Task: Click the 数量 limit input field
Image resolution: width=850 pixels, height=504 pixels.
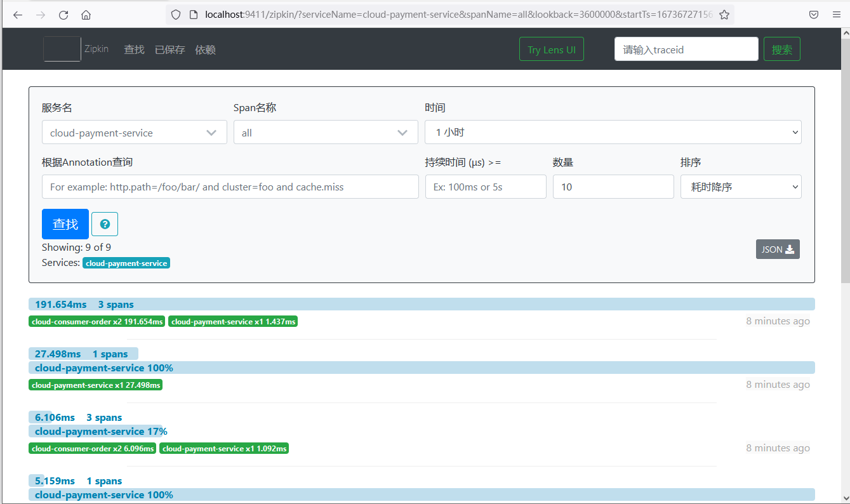Action: (613, 187)
